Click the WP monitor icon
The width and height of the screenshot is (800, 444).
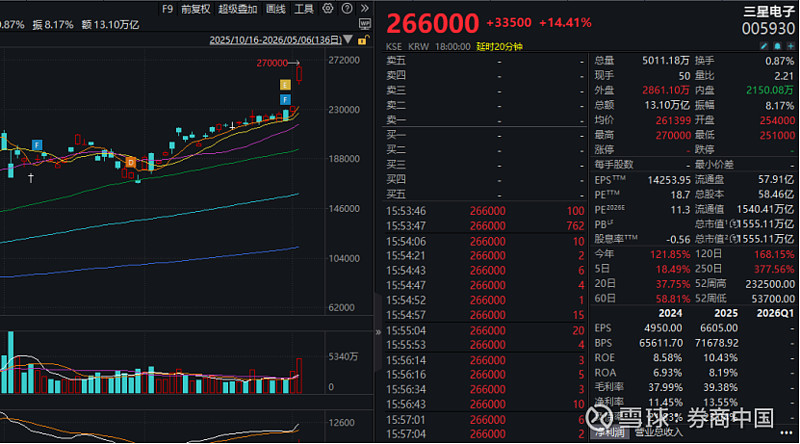(365, 24)
